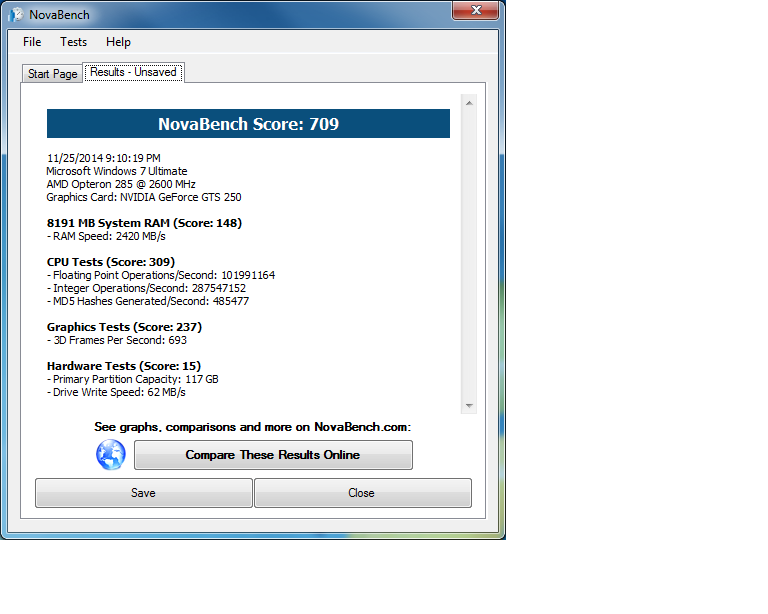
Task: Click the NovaBench Score: 709 banner
Action: (x=248, y=123)
